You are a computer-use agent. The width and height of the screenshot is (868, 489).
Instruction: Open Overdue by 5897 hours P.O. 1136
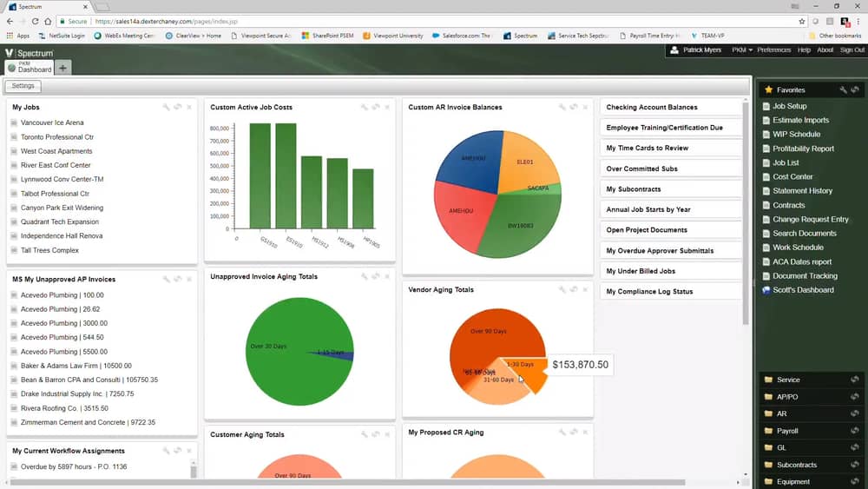[74, 466]
